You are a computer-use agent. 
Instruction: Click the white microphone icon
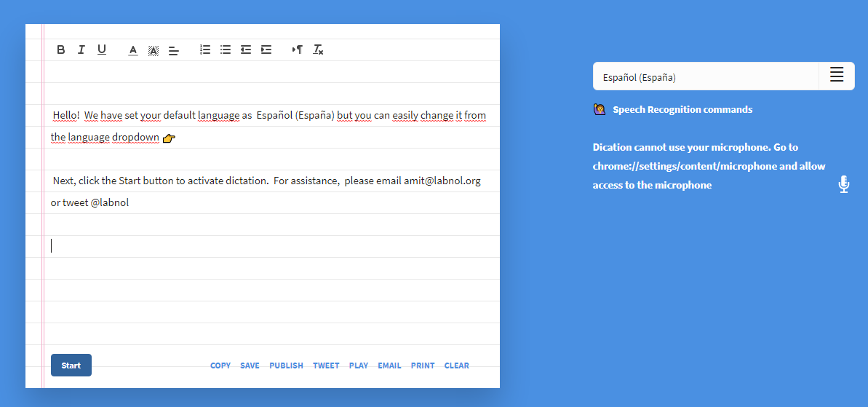click(843, 184)
